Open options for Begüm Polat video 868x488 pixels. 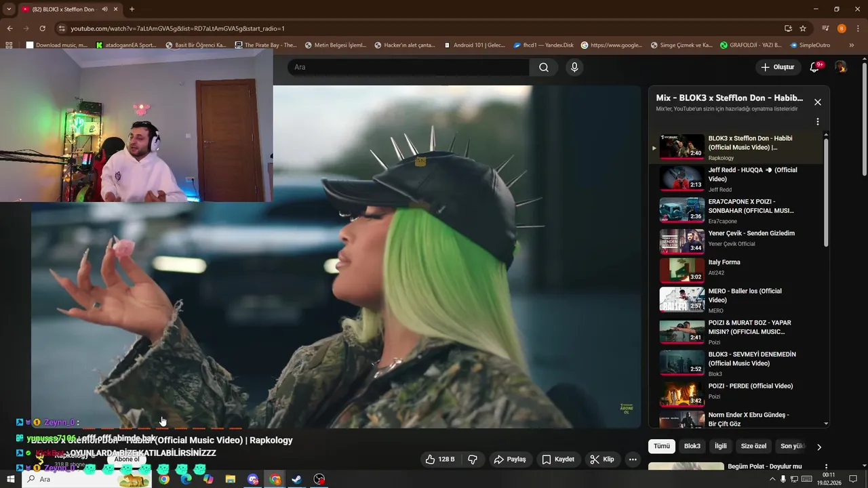pyautogui.click(x=826, y=467)
